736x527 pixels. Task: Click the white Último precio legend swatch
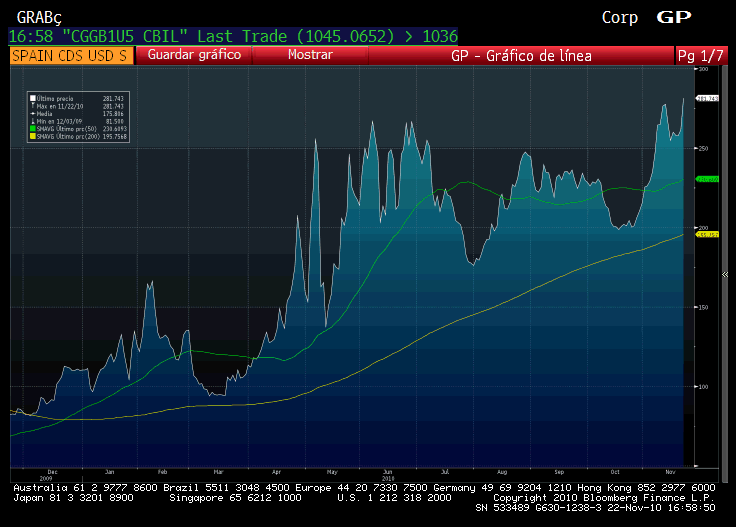pyautogui.click(x=33, y=99)
